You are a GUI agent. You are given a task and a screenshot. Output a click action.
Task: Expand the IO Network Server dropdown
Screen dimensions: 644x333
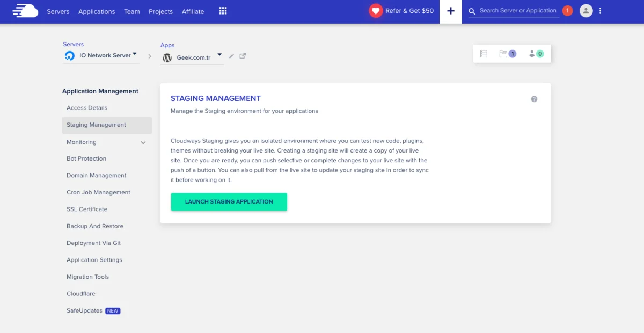[x=135, y=54]
